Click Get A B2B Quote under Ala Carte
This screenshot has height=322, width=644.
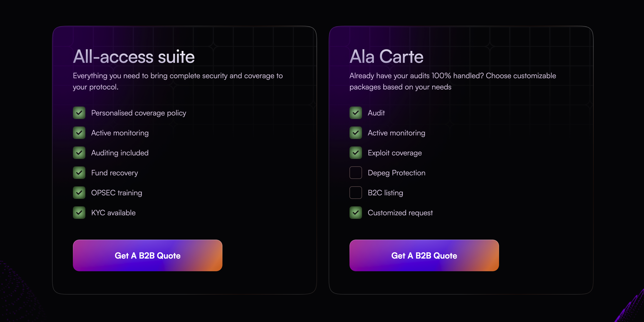pyautogui.click(x=424, y=256)
